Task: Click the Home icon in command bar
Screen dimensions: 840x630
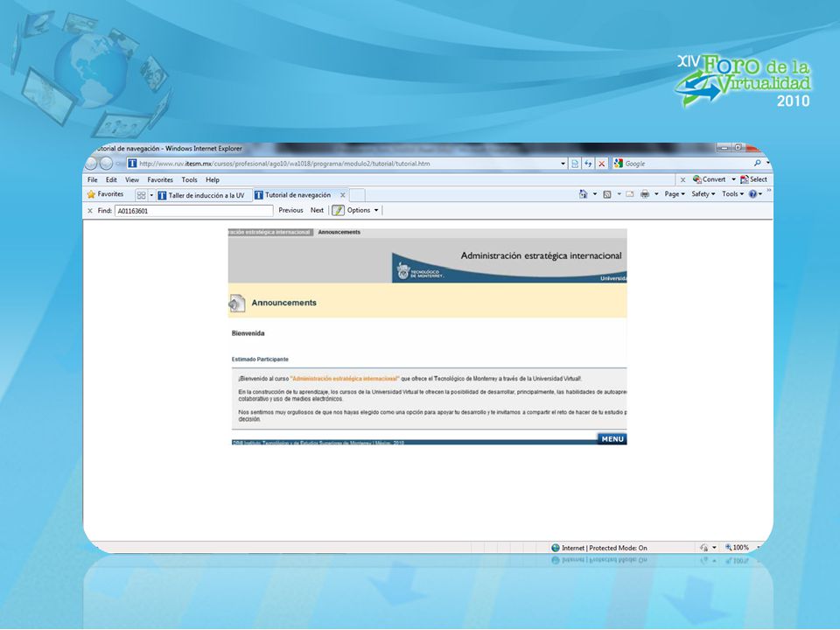Action: click(584, 194)
